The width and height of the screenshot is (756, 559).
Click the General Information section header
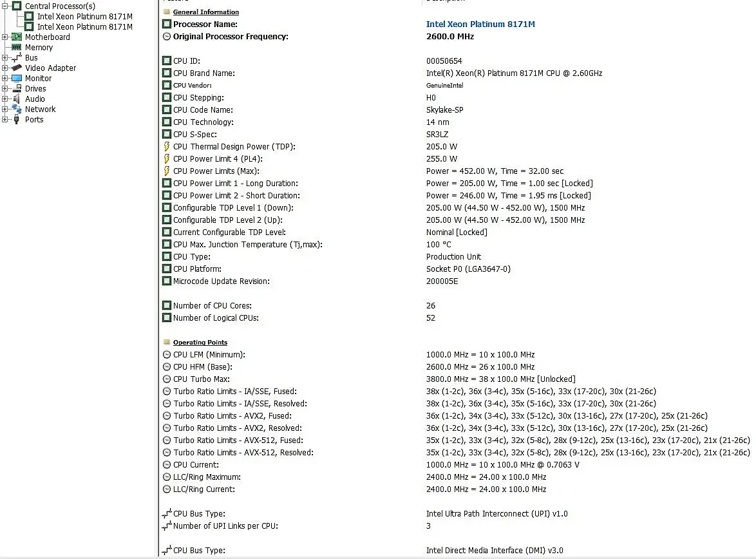206,12
